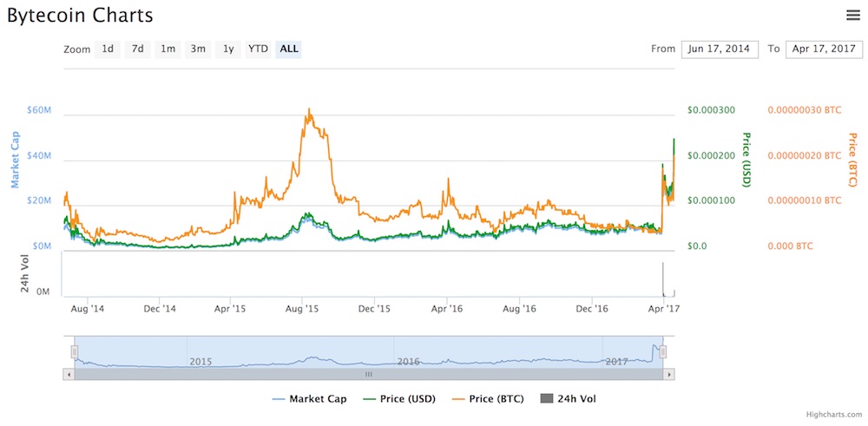Set zoom range to 3m
This screenshot has height=426, width=868.
click(x=198, y=49)
